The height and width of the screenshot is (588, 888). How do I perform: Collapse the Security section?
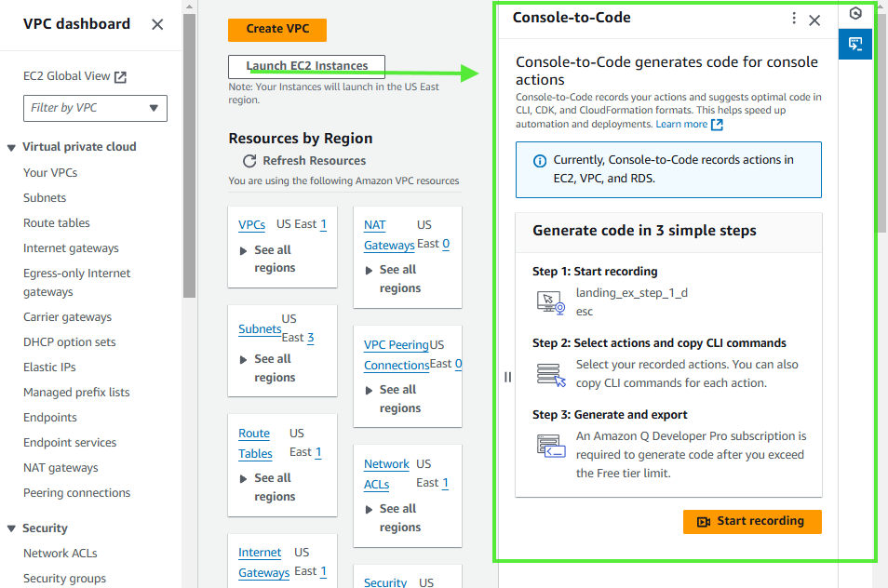point(9,528)
